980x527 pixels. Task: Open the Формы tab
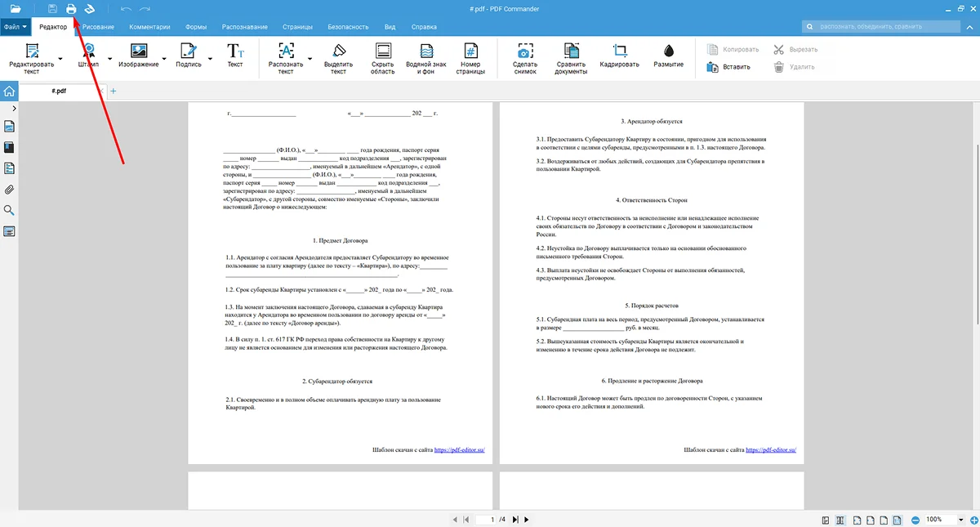[x=196, y=27]
